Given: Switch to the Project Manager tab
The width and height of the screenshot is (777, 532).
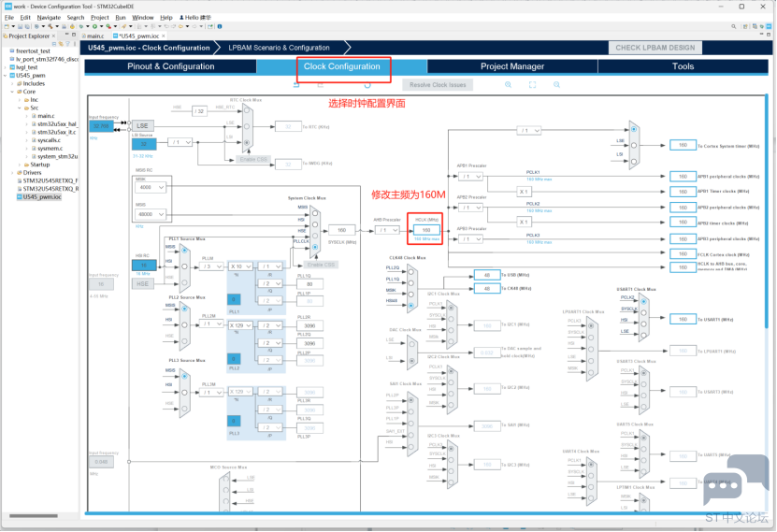Looking at the screenshot, I should pos(512,66).
